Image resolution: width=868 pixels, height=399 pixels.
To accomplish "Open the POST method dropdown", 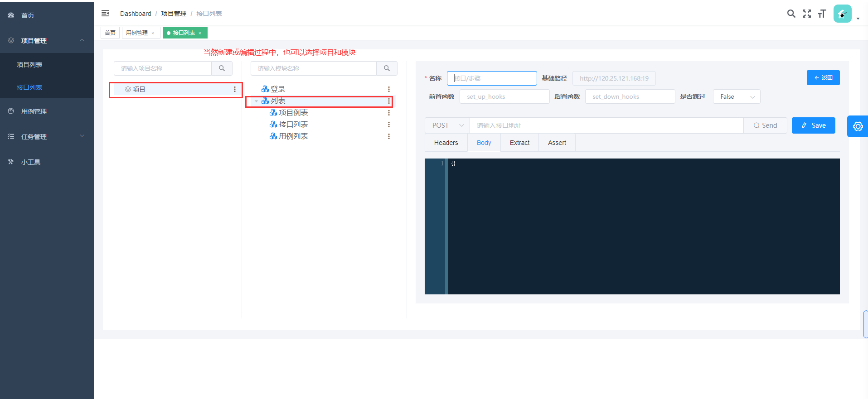I will (x=447, y=125).
